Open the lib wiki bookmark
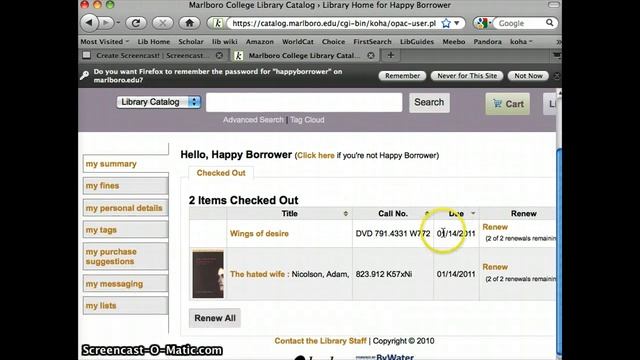 tap(224, 42)
